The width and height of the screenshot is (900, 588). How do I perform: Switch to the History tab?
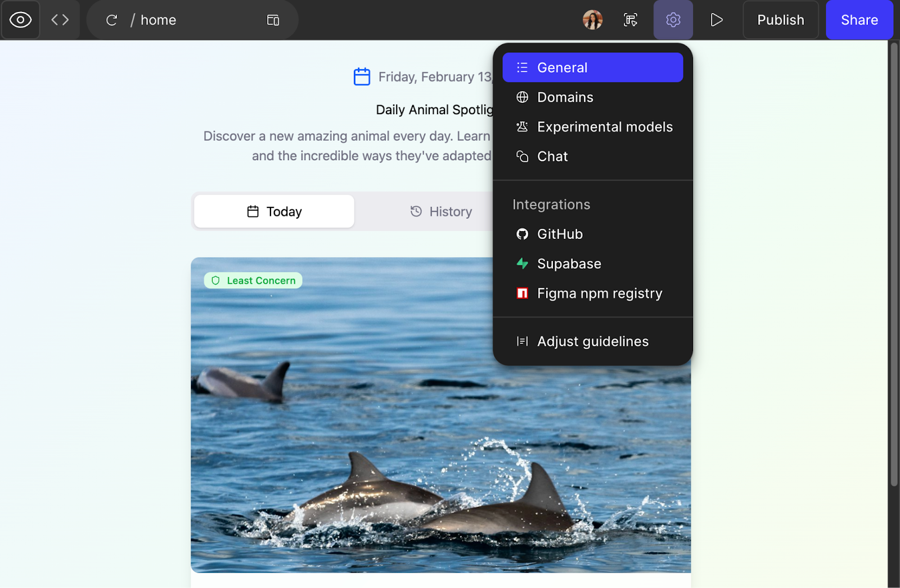[x=441, y=212]
